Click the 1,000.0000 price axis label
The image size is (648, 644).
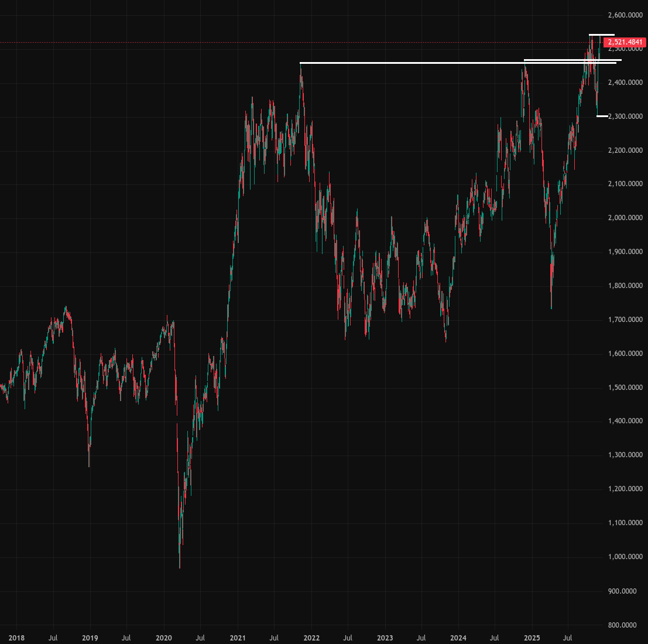[x=625, y=556]
